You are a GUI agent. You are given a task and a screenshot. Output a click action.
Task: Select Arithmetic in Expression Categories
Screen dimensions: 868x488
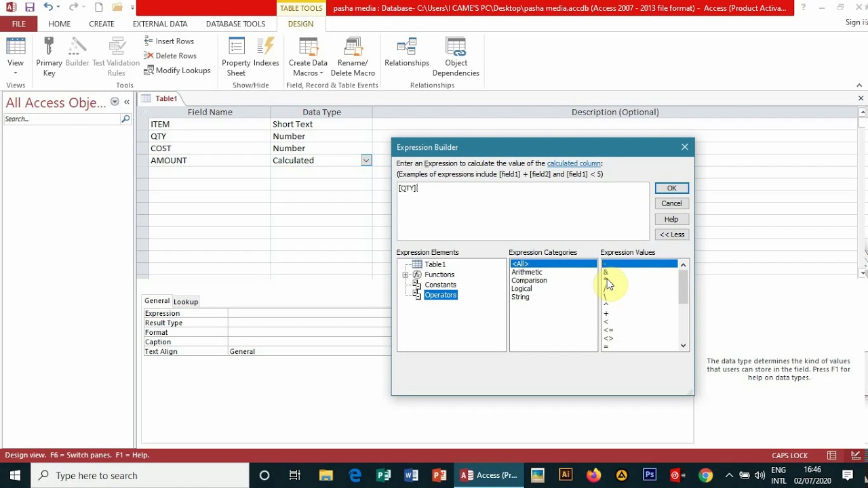[527, 272]
